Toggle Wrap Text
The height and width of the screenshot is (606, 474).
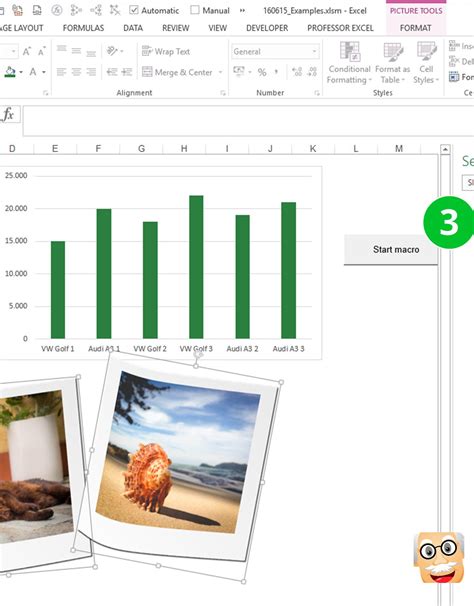tap(165, 51)
